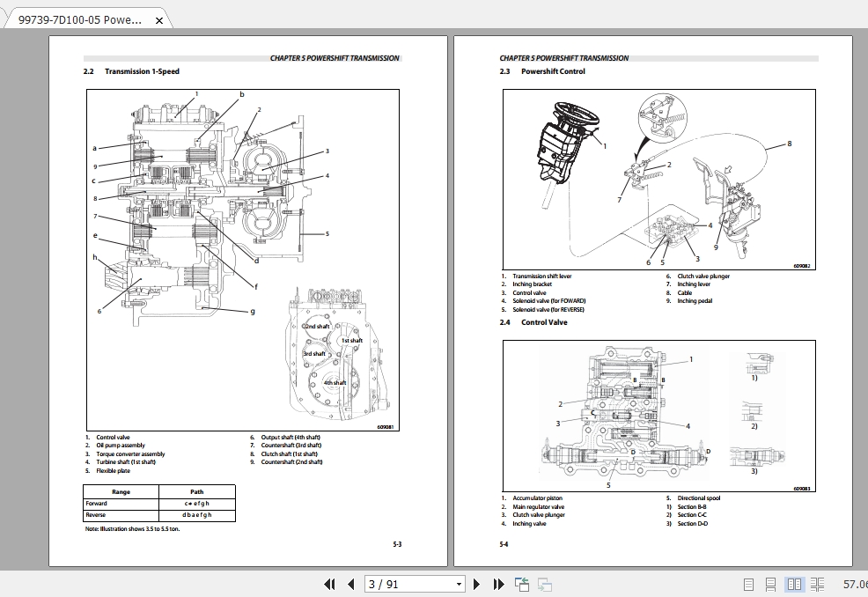Click the '4th shaft' label in the diagram
The image size is (868, 597).
point(335,383)
